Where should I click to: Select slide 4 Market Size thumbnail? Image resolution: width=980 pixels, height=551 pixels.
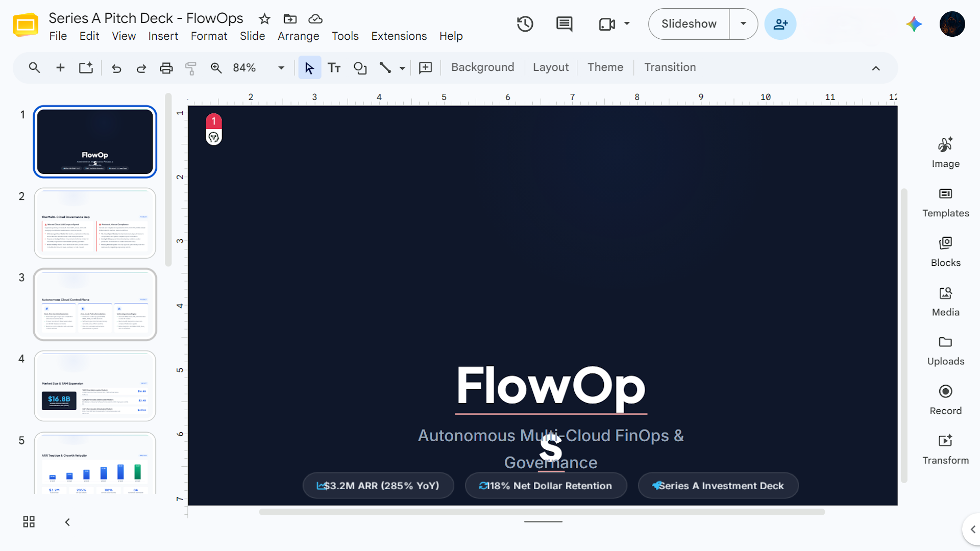pos(95,386)
